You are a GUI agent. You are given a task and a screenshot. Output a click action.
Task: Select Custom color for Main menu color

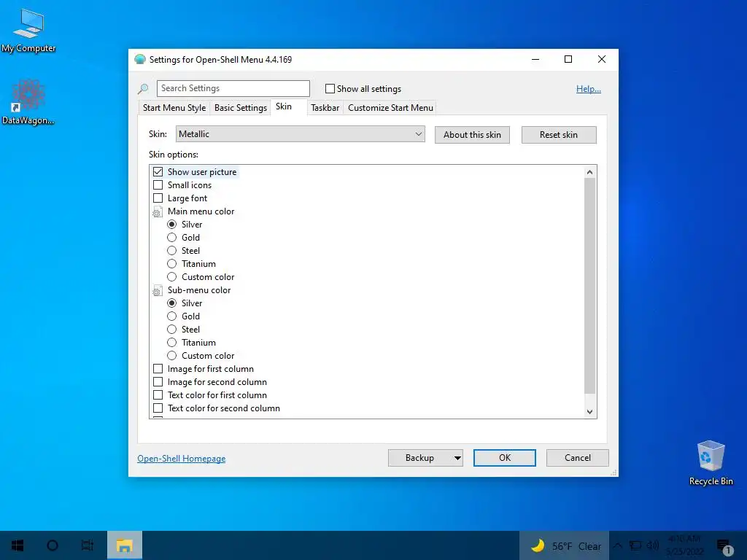pyautogui.click(x=172, y=276)
